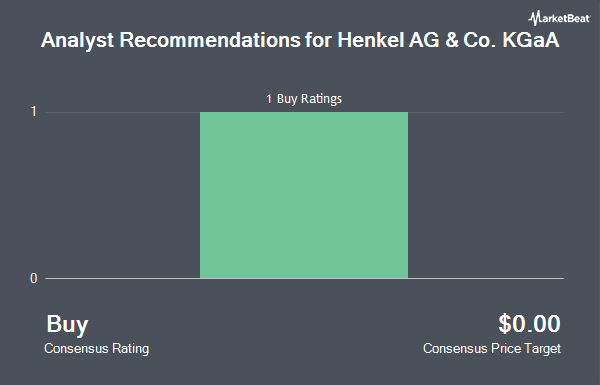Click the MarketBeat pulse-line icon
This screenshot has width=600, height=385.
pos(534,18)
